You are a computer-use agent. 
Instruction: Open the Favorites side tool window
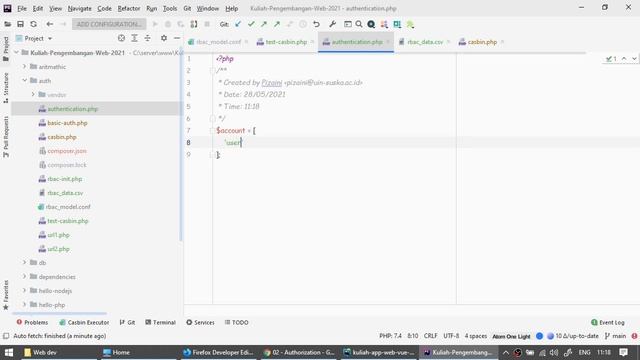click(x=6, y=295)
